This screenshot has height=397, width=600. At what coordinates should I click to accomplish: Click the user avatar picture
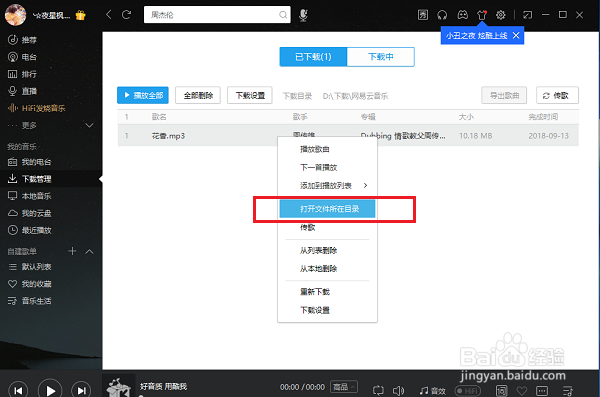[x=15, y=15]
